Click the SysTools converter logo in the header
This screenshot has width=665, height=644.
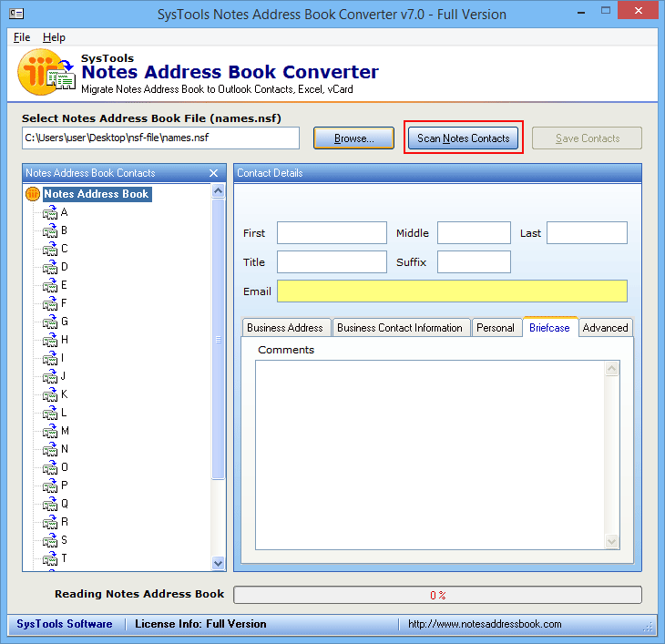click(x=46, y=72)
